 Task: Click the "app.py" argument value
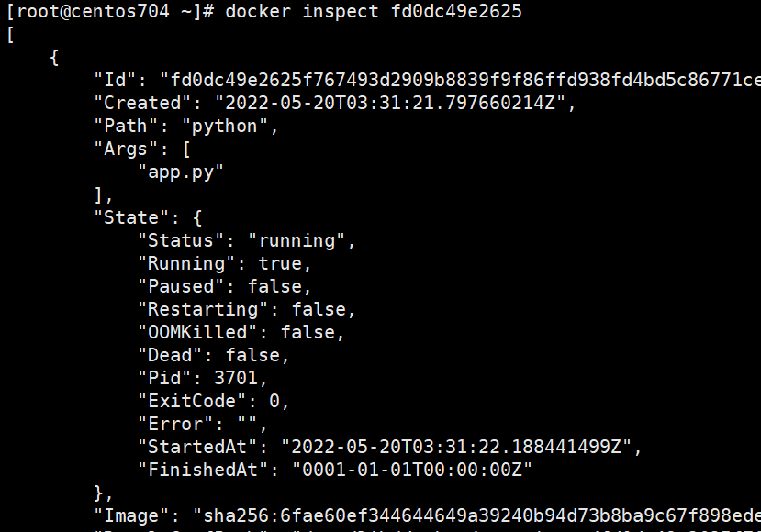click(181, 172)
